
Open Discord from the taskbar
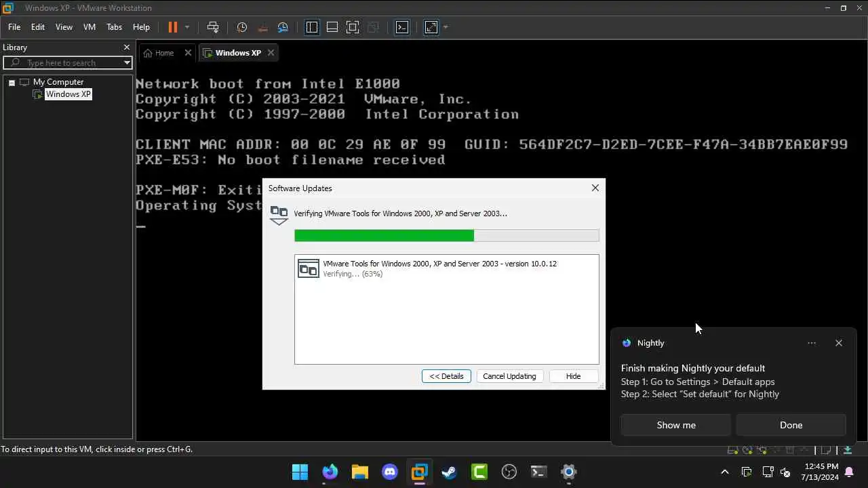pos(390,472)
